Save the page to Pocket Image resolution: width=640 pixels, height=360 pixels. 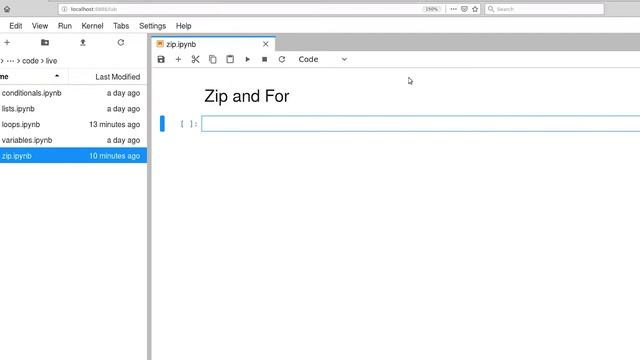click(464, 9)
